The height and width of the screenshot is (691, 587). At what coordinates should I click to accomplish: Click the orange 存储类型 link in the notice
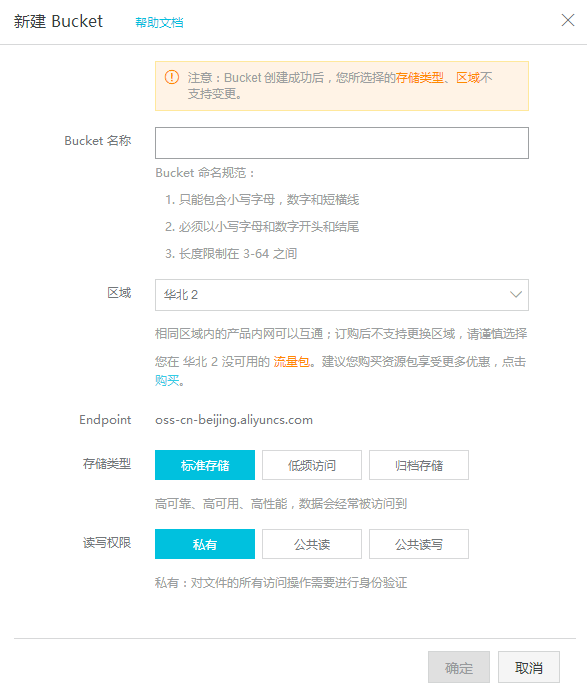[420, 78]
